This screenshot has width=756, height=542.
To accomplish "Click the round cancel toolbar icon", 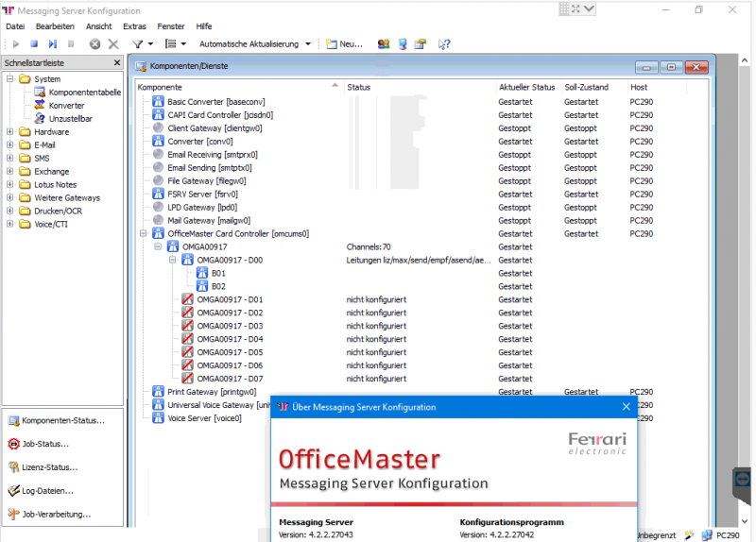I will 95,43.
